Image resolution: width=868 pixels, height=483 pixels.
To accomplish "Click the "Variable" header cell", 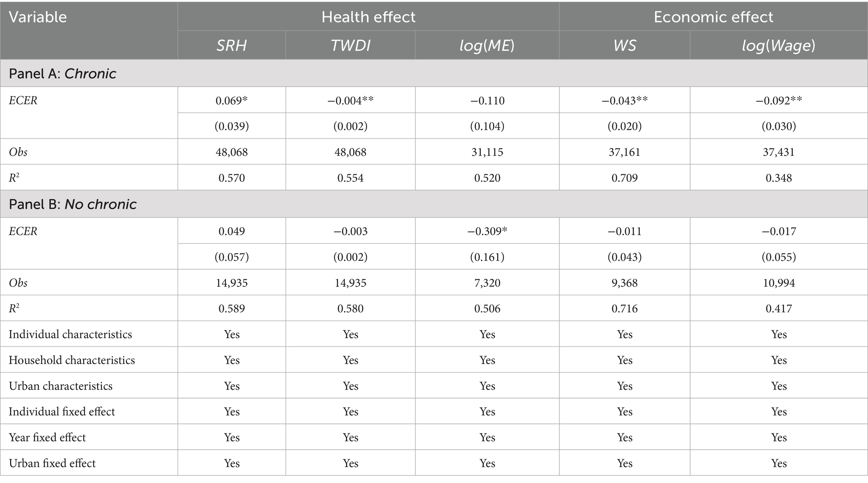I will [x=38, y=17].
